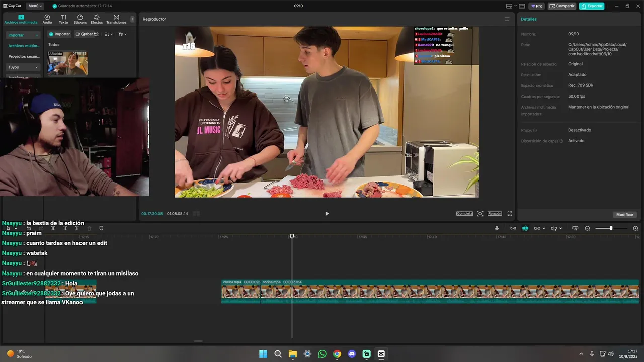Select Proyectos secundarios in the sidebar
This screenshot has height=362, width=644.
(x=23, y=56)
